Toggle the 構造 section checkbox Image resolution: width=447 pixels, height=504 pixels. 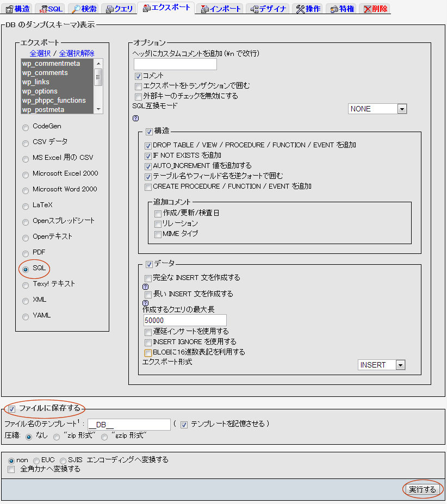(149, 132)
